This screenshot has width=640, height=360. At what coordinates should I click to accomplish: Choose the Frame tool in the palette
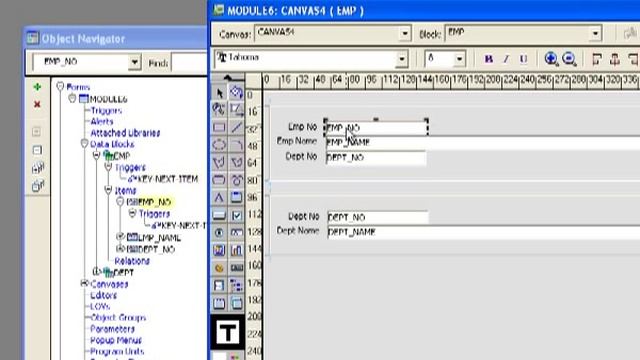coord(236,198)
